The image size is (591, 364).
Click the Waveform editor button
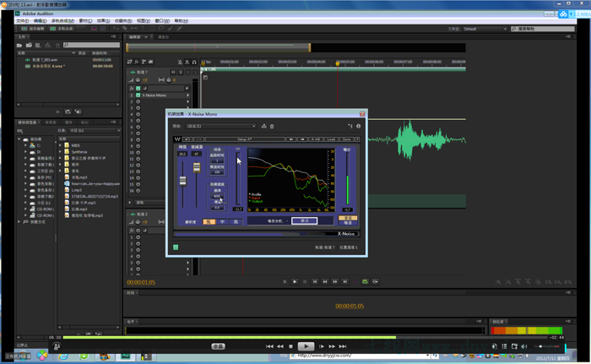point(33,29)
